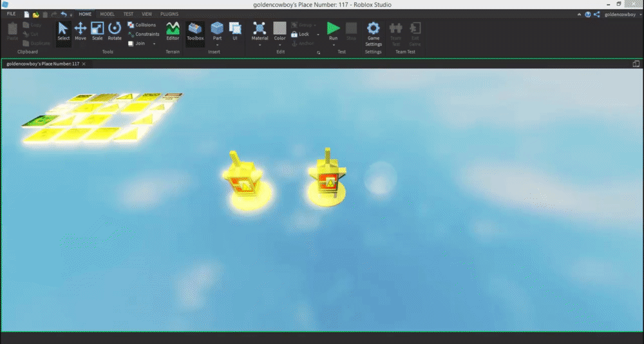Pop out the viewport with the detach icon
The height and width of the screenshot is (344, 644).
point(636,64)
